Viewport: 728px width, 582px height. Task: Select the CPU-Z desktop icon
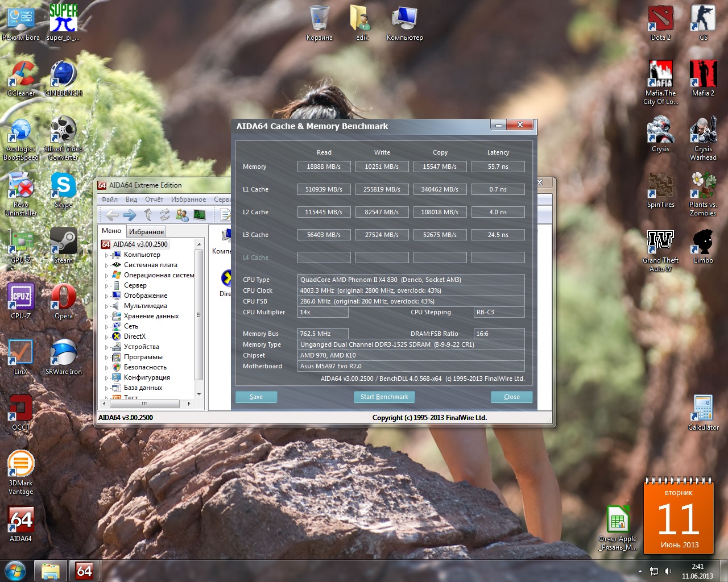point(21,301)
